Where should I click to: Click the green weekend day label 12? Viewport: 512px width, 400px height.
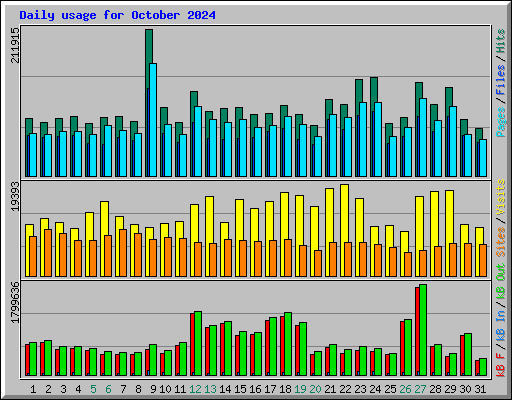pyautogui.click(x=195, y=389)
